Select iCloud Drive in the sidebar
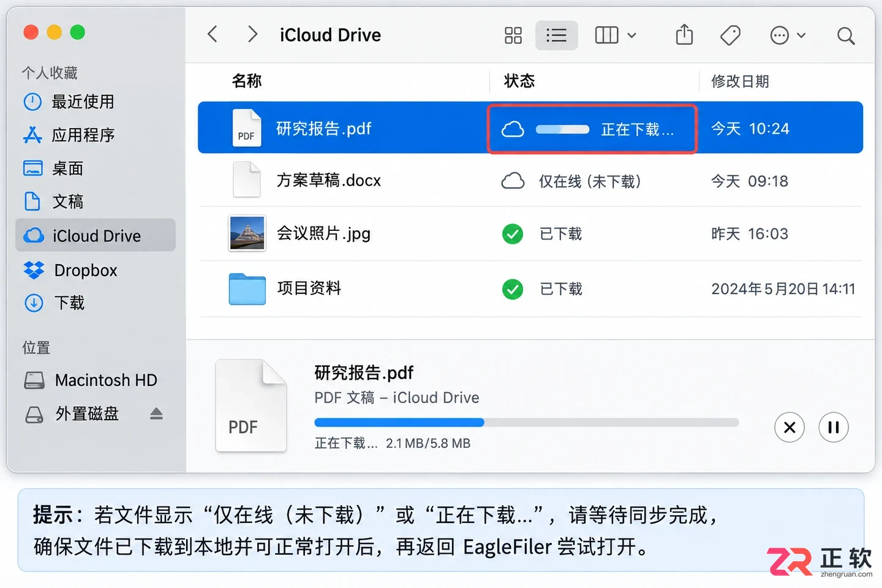Screen dimensions: 882x588 [96, 235]
